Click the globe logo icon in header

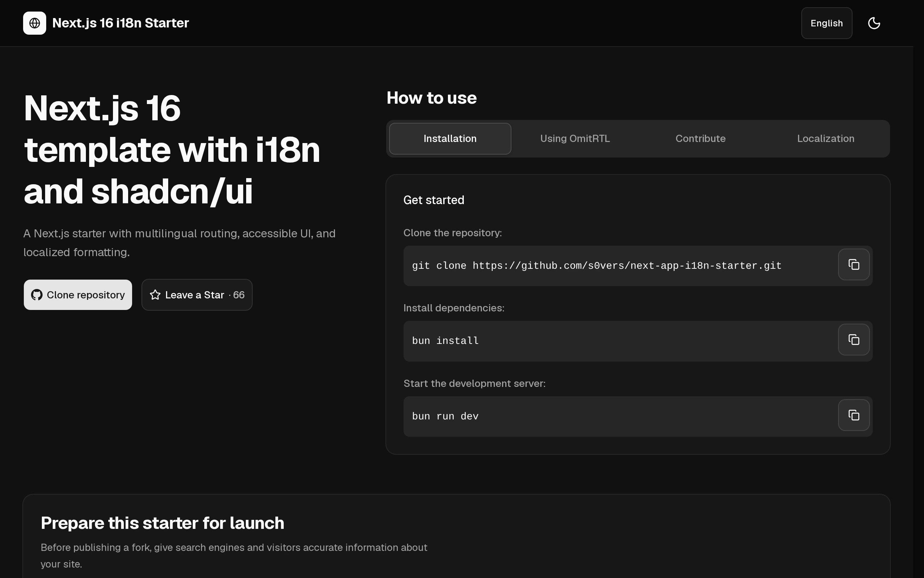34,23
